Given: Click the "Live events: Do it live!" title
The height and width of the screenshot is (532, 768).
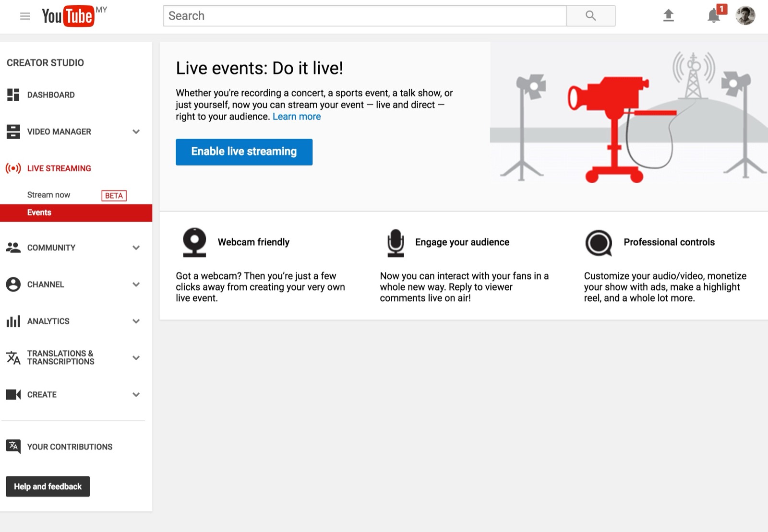Looking at the screenshot, I should tap(259, 68).
